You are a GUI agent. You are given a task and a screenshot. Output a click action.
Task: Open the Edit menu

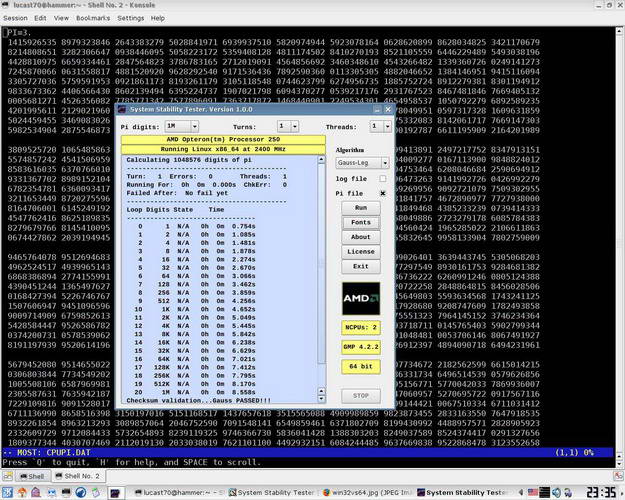pyautogui.click(x=40, y=18)
